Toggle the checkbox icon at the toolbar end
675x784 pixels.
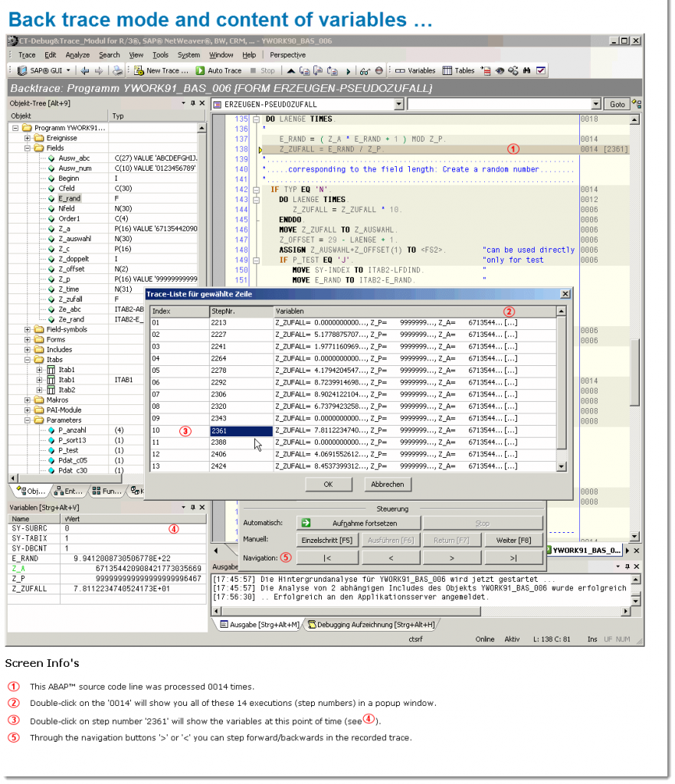pos(540,70)
